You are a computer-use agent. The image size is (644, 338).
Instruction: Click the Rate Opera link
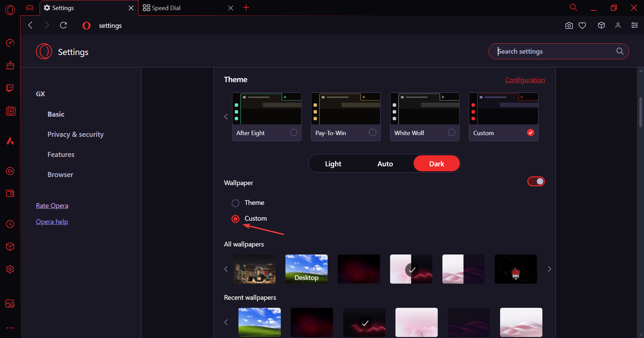tap(52, 206)
